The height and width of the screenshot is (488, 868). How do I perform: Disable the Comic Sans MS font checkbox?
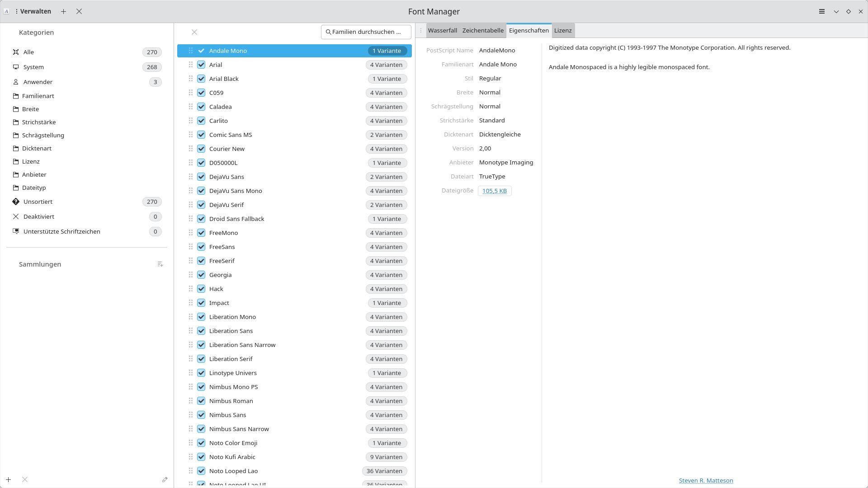(201, 135)
